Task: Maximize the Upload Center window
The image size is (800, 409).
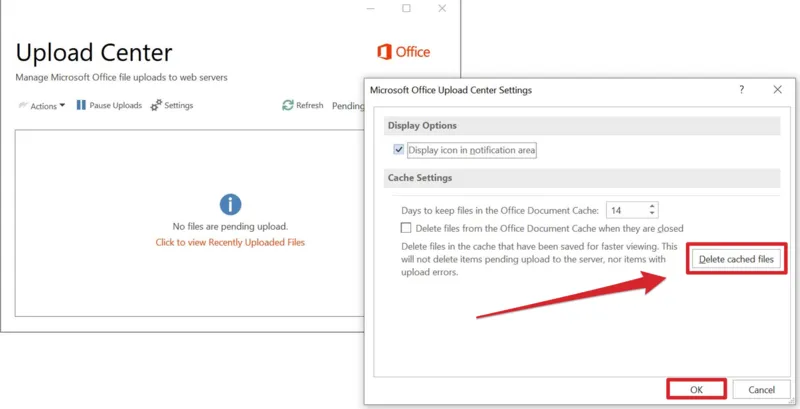Action: (406, 8)
